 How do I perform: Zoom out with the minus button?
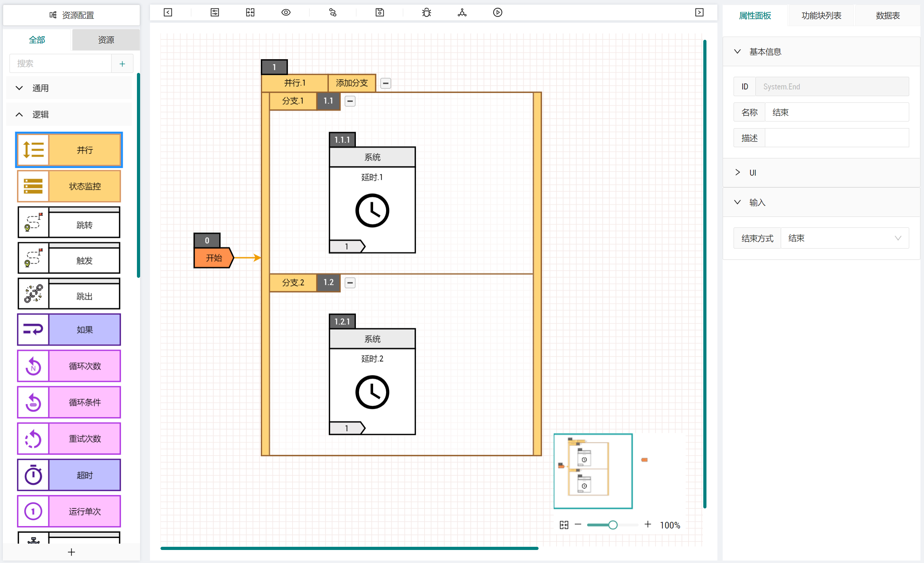tap(578, 525)
